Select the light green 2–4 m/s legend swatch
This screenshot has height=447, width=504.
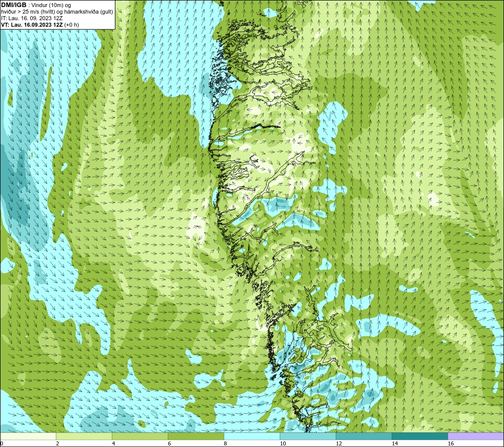[x=84, y=436]
